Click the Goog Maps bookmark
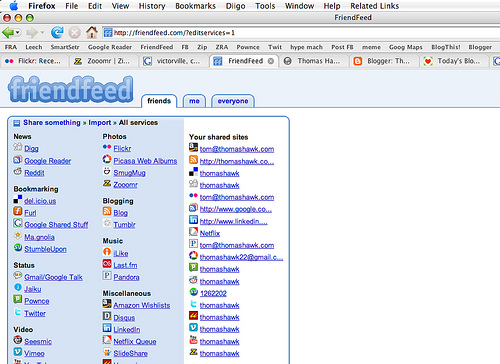 coord(406,47)
